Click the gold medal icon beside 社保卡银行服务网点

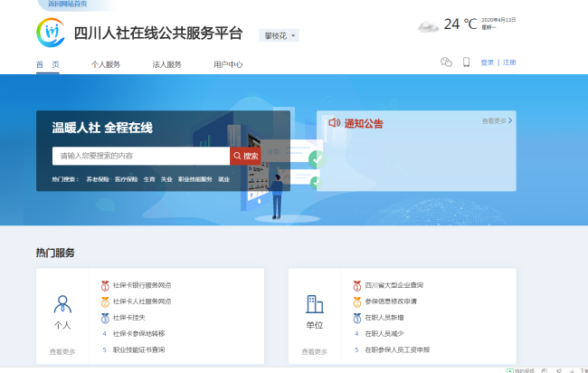point(105,285)
